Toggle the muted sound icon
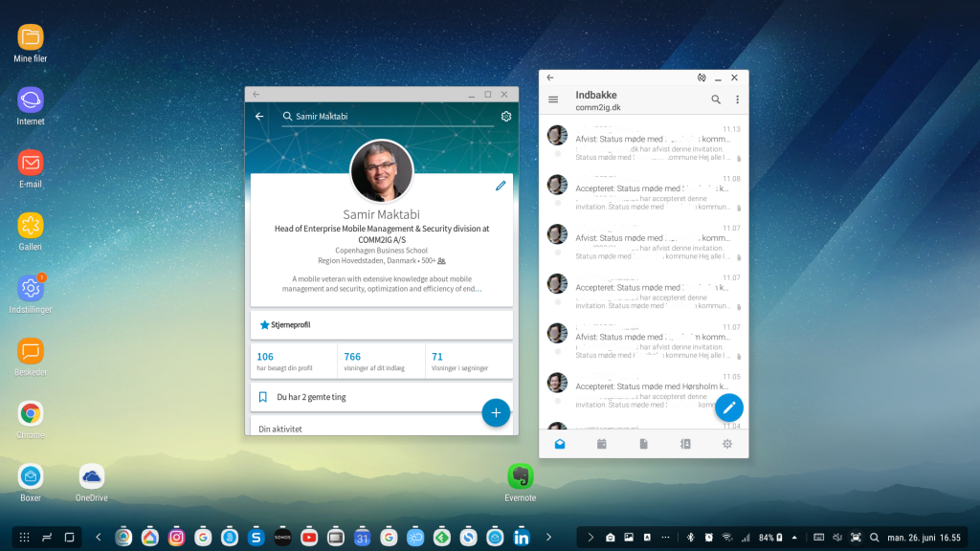The image size is (980, 551). 837,538
